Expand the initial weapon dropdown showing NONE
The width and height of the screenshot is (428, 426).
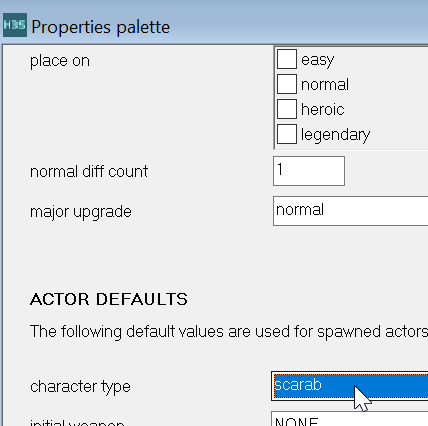tap(350, 419)
